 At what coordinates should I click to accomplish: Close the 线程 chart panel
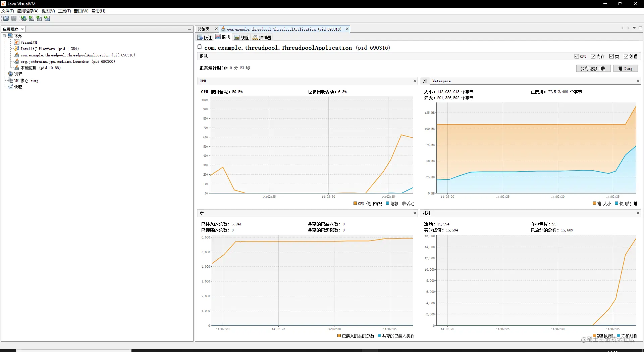point(638,213)
